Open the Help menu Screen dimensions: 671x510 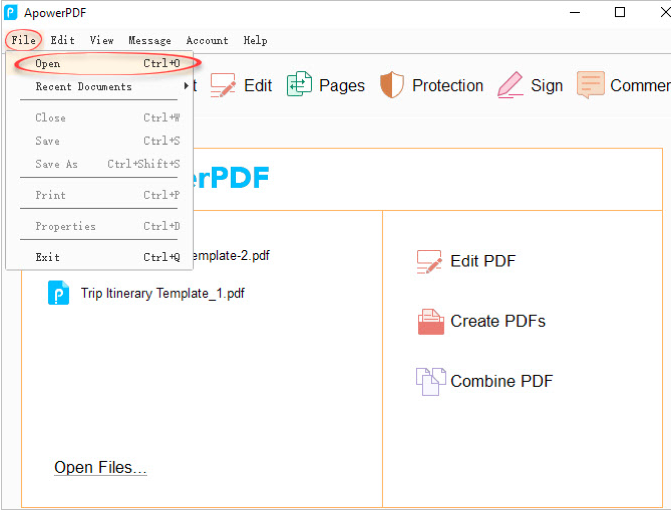(255, 40)
